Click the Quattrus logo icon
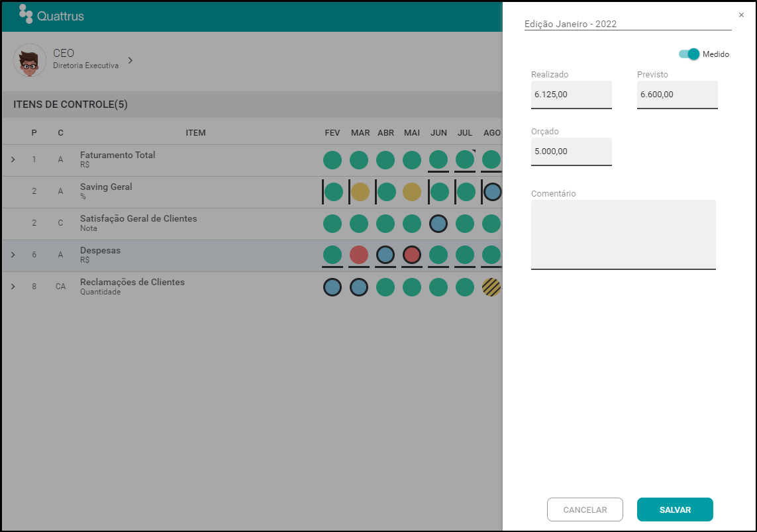757x532 pixels. click(x=26, y=14)
